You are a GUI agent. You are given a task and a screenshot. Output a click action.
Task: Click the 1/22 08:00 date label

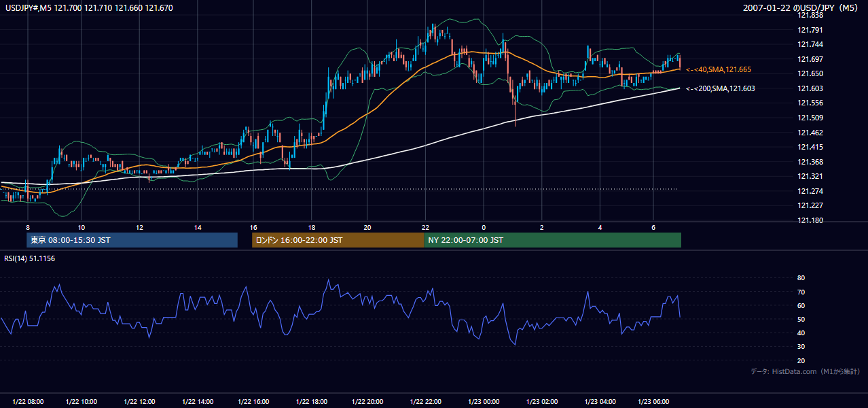pyautogui.click(x=29, y=401)
